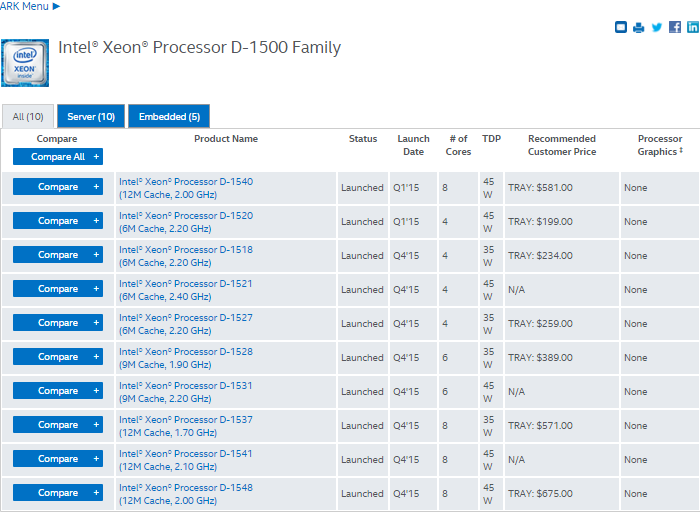The height and width of the screenshot is (516, 700).
Task: Add Xeon D-1520 to compare
Action: tap(58, 221)
